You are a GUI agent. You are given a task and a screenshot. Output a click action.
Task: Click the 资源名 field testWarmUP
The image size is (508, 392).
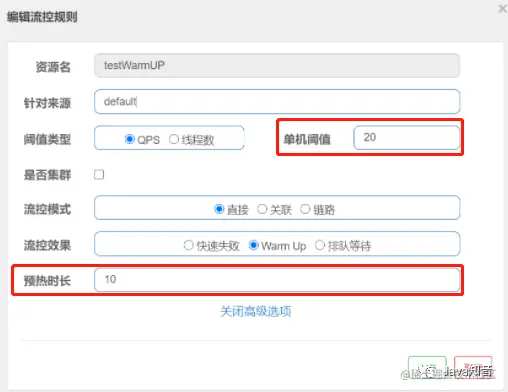click(277, 66)
